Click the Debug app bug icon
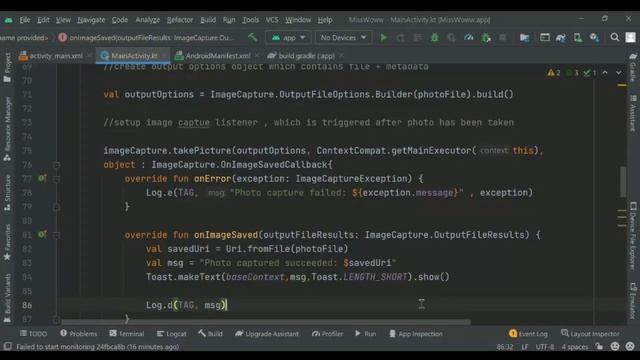Viewport: 640px width, 360px height. tap(435, 38)
